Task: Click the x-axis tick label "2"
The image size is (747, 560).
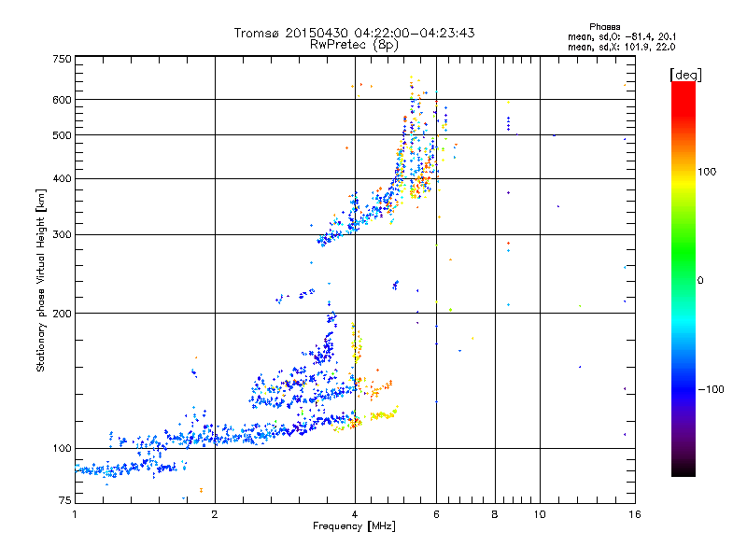Action: tap(215, 514)
